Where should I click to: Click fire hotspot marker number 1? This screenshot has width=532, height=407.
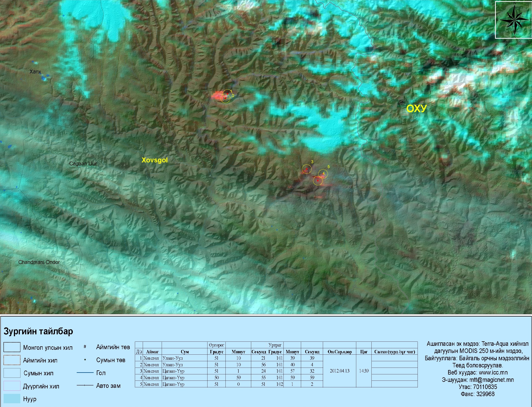point(227,94)
